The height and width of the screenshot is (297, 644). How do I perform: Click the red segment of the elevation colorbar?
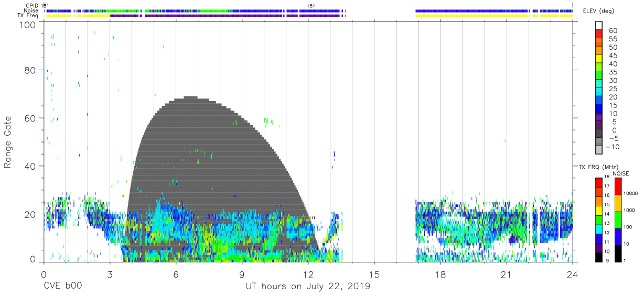point(599,34)
